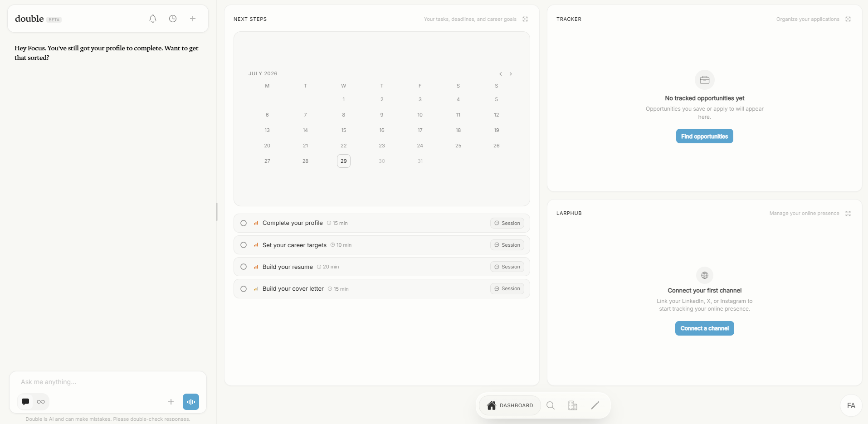The height and width of the screenshot is (424, 868).
Task: Click Connect a channel button
Action: [x=704, y=328]
